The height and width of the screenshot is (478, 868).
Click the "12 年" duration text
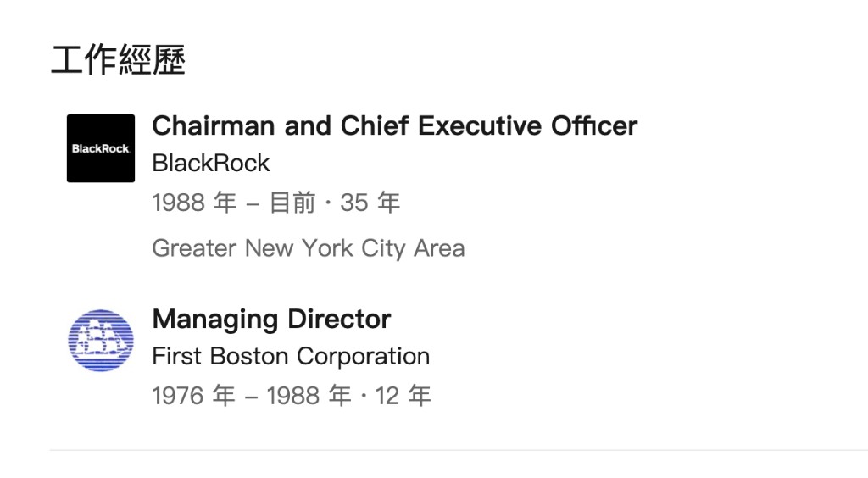(403, 396)
